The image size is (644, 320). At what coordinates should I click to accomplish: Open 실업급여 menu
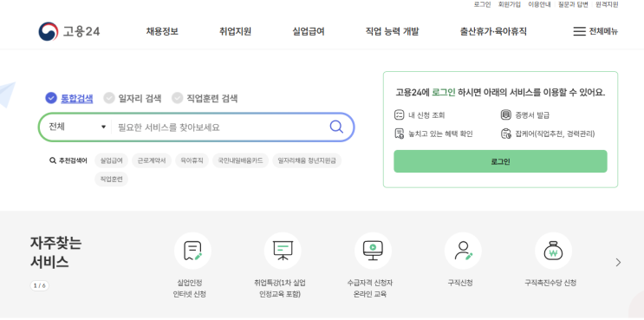click(309, 31)
